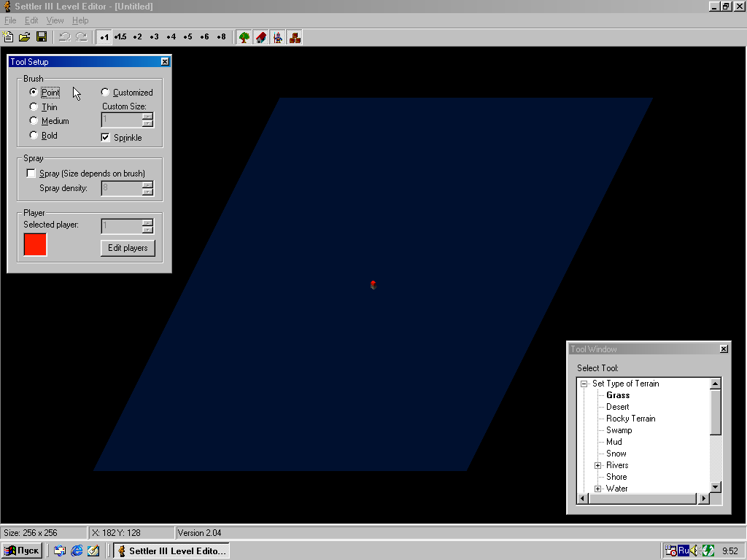
Task: Set brush size to 8 in toolbar
Action: pyautogui.click(x=221, y=37)
